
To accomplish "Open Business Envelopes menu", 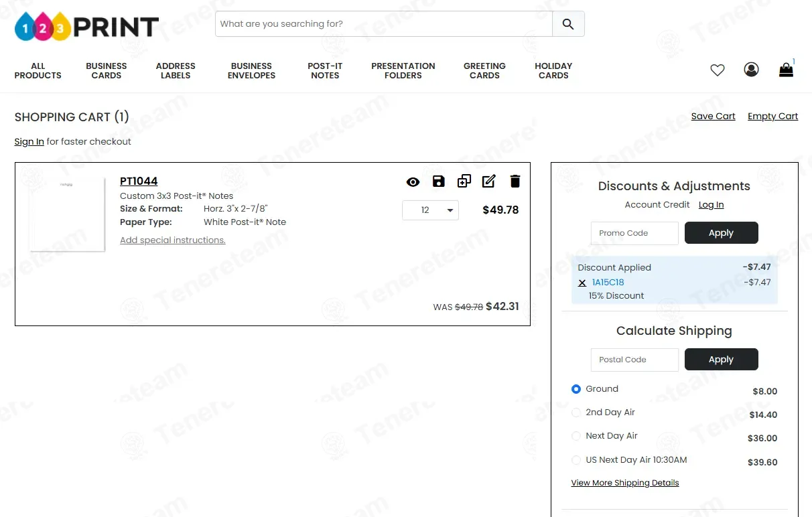I will coord(251,71).
